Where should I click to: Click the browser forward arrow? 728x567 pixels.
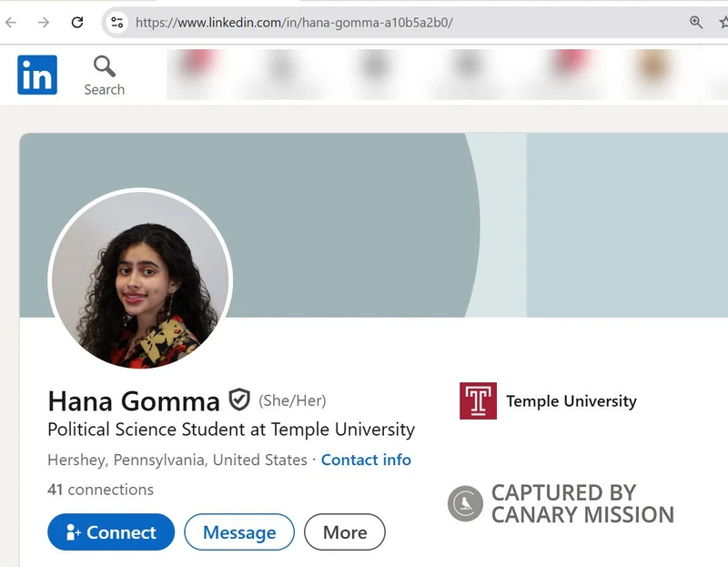coord(44,23)
